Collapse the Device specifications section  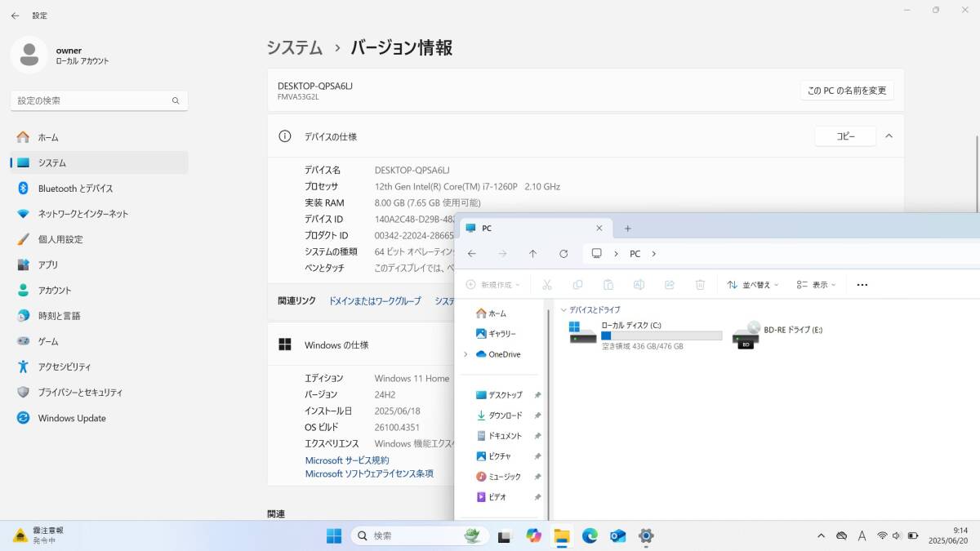(889, 136)
